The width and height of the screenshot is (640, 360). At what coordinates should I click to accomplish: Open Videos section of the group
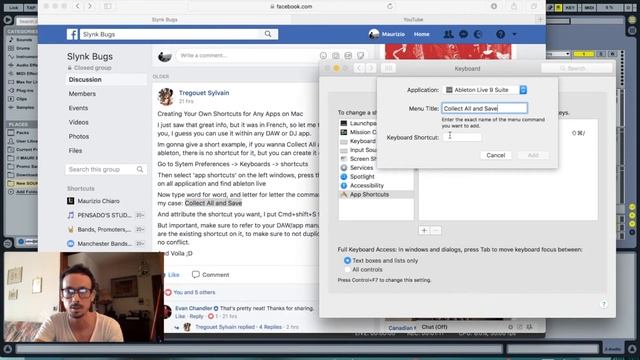tap(78, 122)
